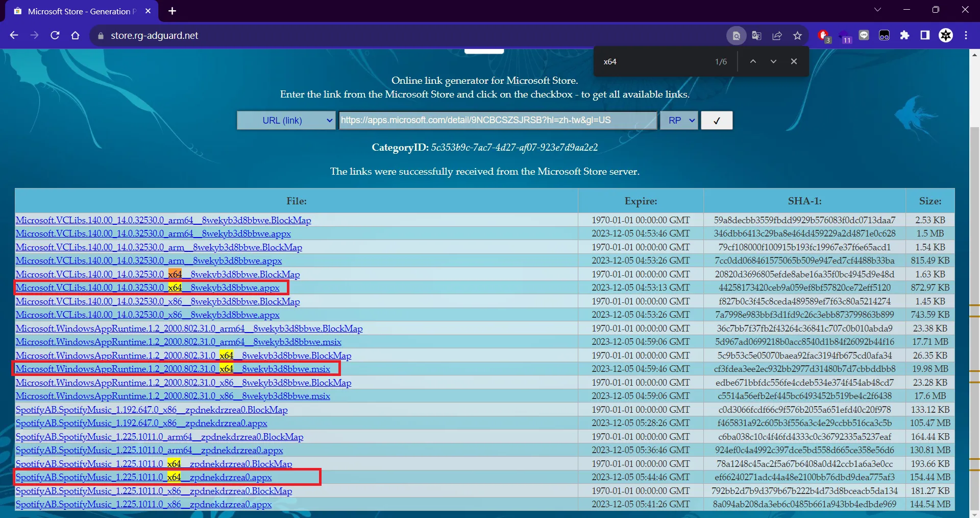Viewport: 980px width, 518px height.
Task: Open the extension with badge 11
Action: (844, 36)
